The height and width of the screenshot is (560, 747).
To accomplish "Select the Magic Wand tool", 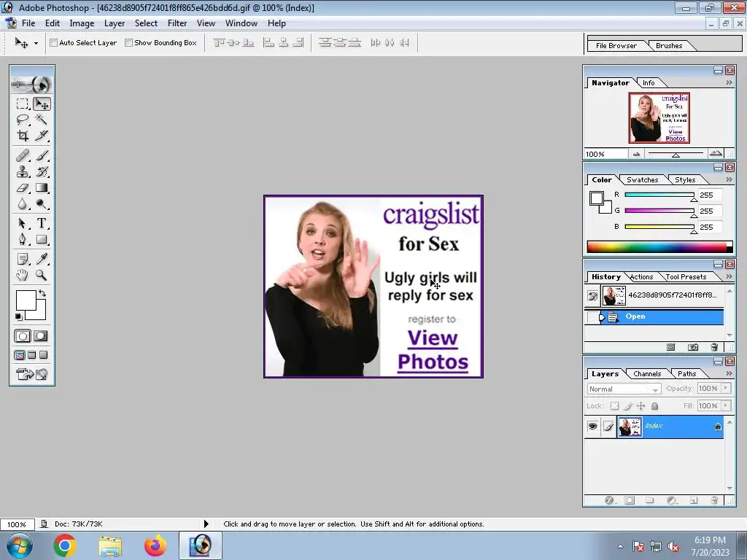I will click(x=42, y=120).
